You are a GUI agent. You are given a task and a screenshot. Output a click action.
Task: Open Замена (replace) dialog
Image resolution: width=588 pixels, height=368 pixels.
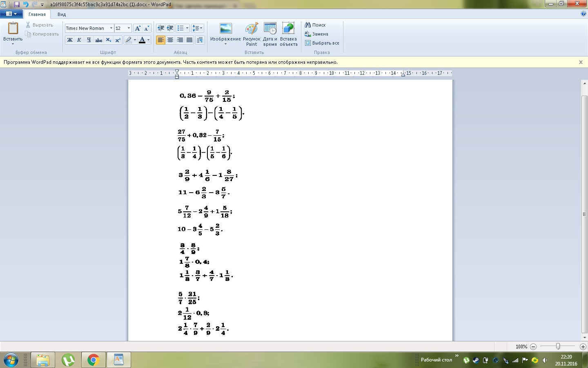(317, 34)
